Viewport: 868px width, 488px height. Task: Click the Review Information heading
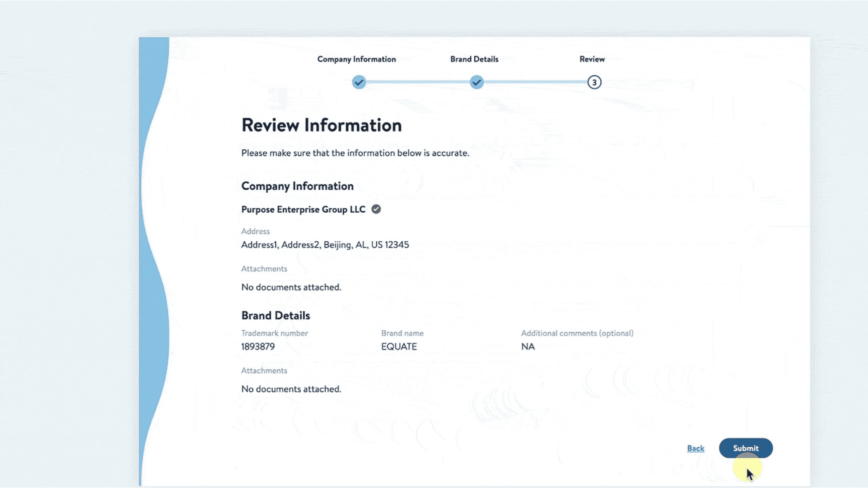(x=321, y=125)
